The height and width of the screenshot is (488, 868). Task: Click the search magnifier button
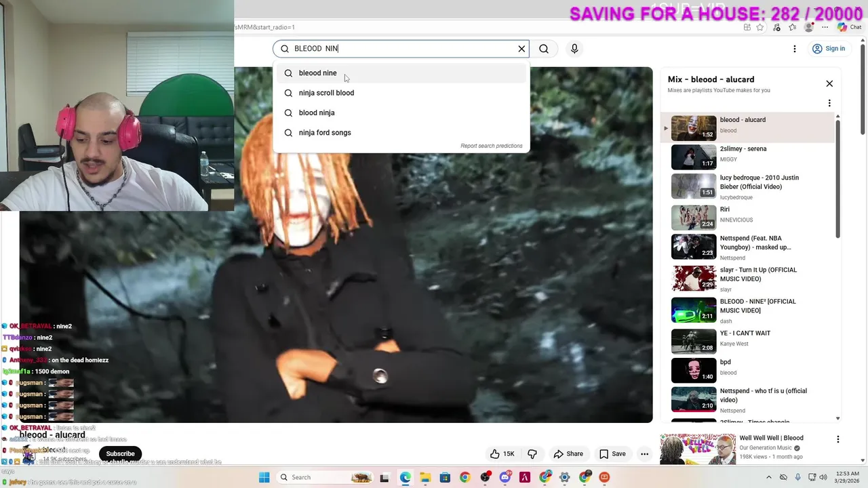(544, 49)
